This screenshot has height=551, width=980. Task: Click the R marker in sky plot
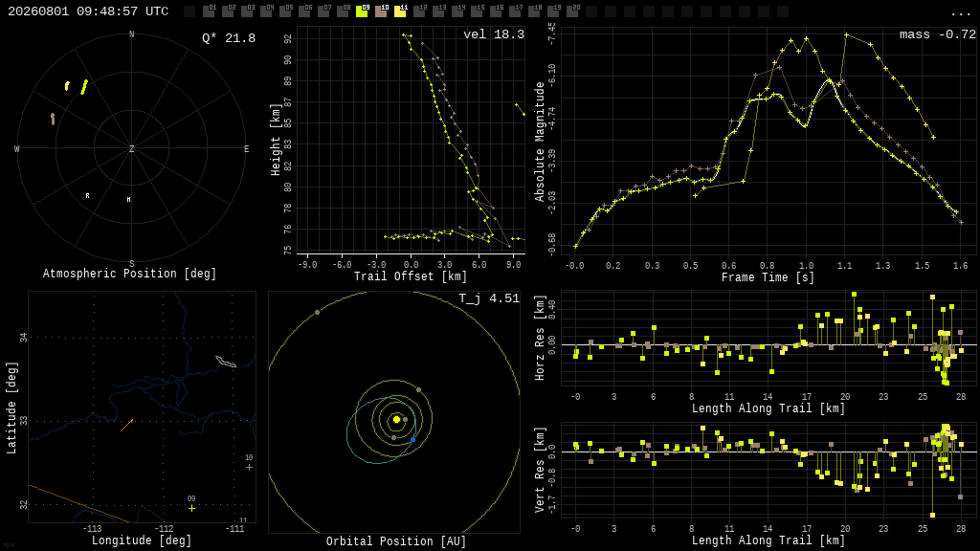[x=87, y=195]
